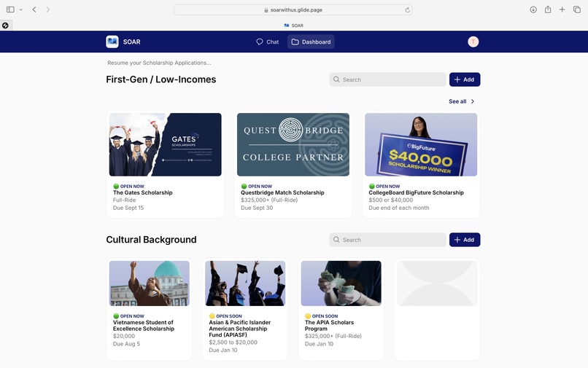Switch to the Dashboard tab
The image size is (588, 368).
(x=311, y=42)
